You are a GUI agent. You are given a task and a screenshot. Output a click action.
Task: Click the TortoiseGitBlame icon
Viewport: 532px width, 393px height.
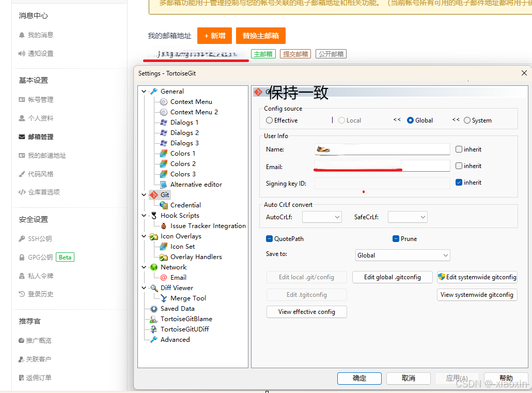point(154,319)
